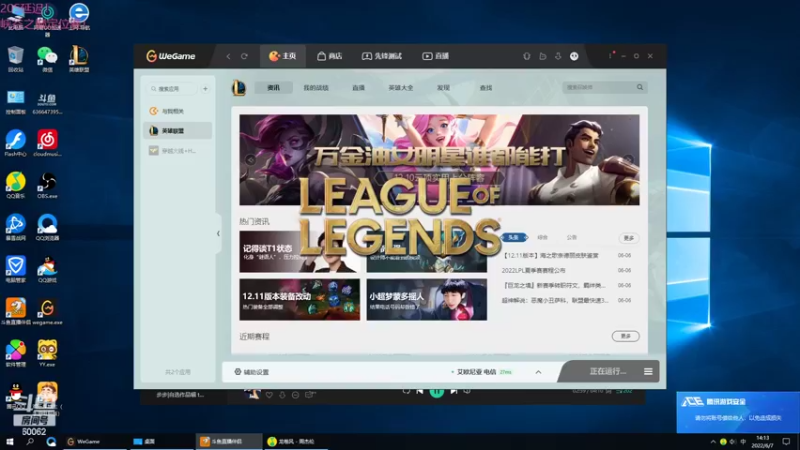The height and width of the screenshot is (450, 800).
Task: Pause the music player behind WeGame
Action: [x=437, y=392]
